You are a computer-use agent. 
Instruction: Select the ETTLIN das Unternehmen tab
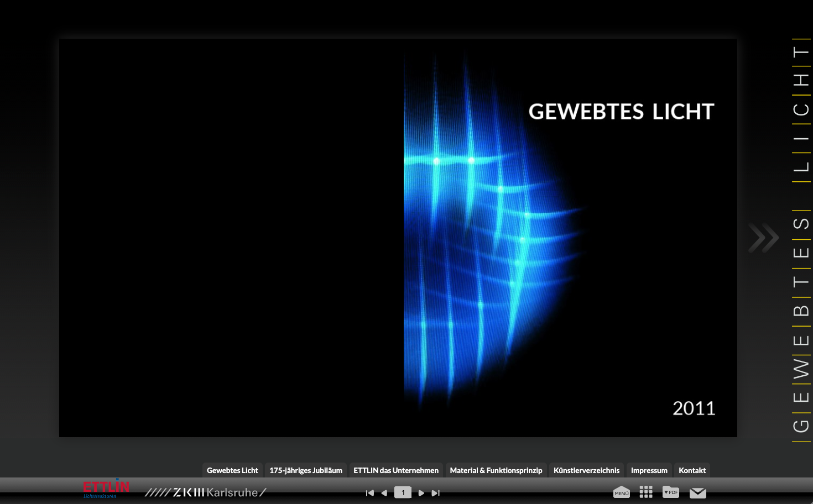click(396, 470)
